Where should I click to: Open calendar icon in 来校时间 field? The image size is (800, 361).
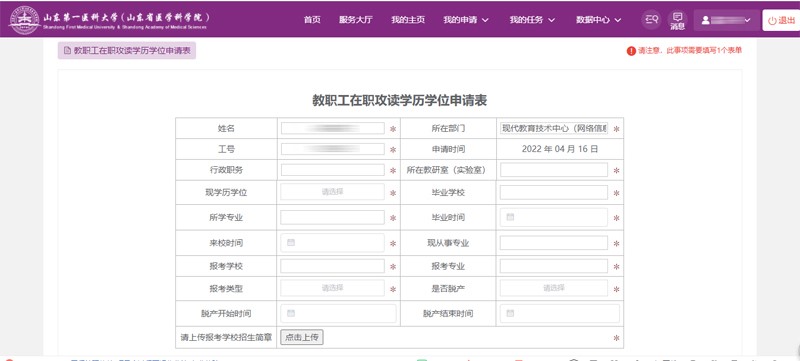(x=291, y=243)
